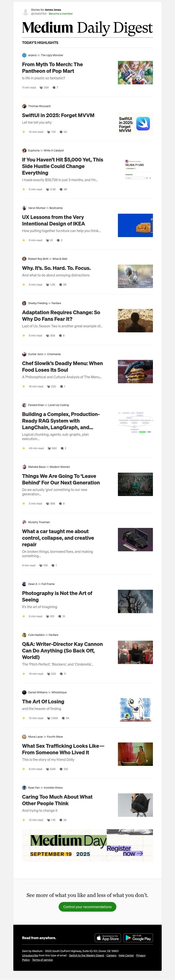Open the burger thumbnail on Chef Slowik story
The height and width of the screenshot is (980, 175).
tap(135, 372)
